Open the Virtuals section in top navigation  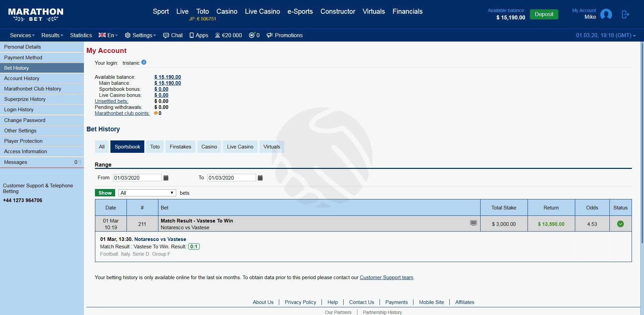374,11
